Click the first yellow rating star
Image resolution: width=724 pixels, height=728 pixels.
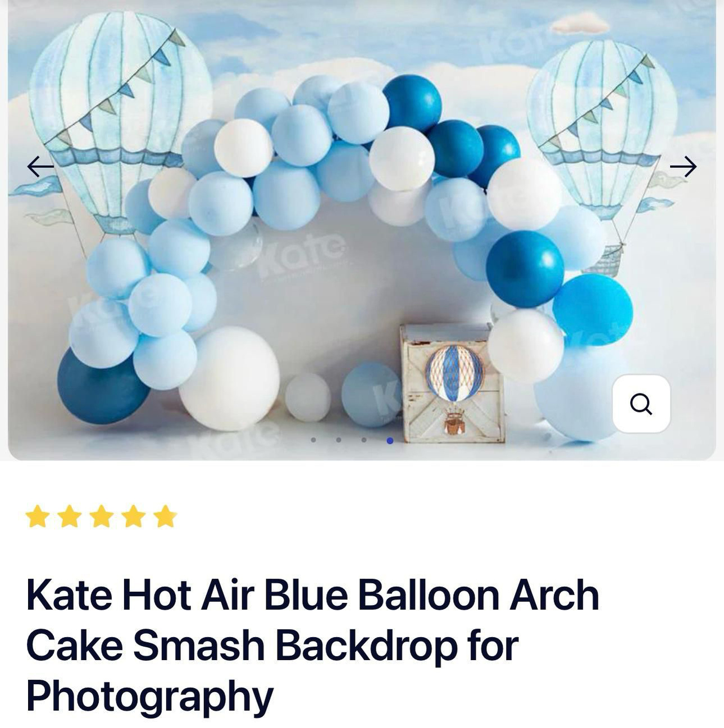(37, 516)
